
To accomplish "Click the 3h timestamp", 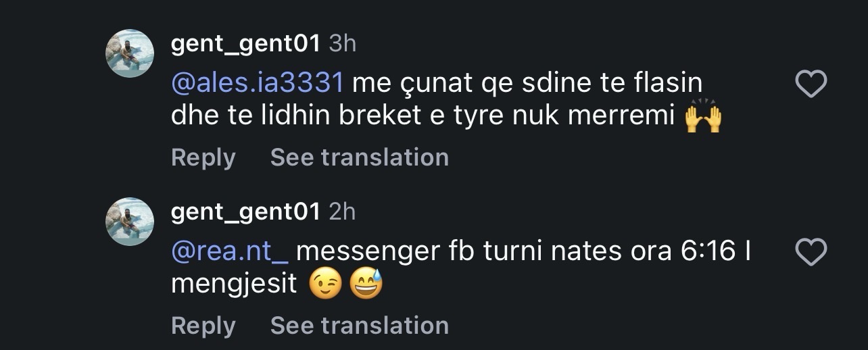I will click(x=342, y=44).
